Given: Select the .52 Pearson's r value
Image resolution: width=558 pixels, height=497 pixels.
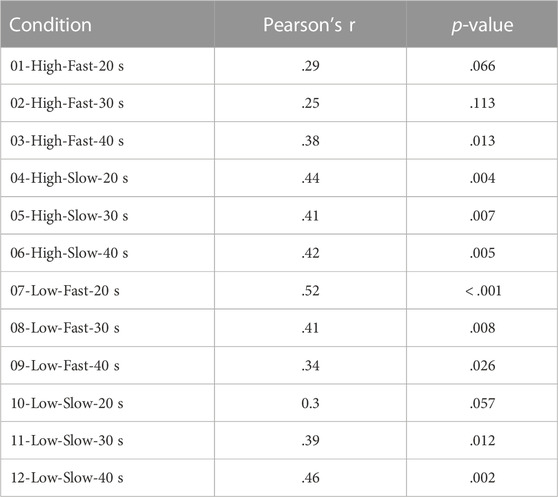Looking at the screenshot, I should 310,291.
